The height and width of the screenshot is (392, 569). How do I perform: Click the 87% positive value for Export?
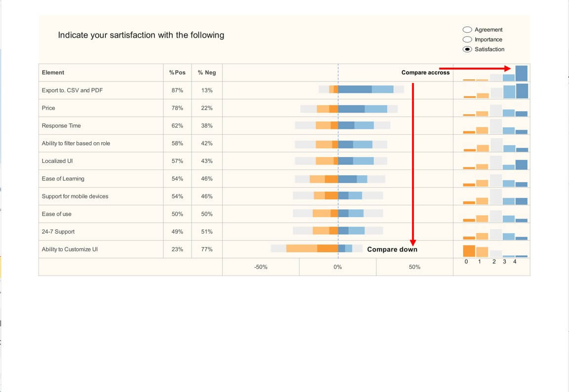177,90
